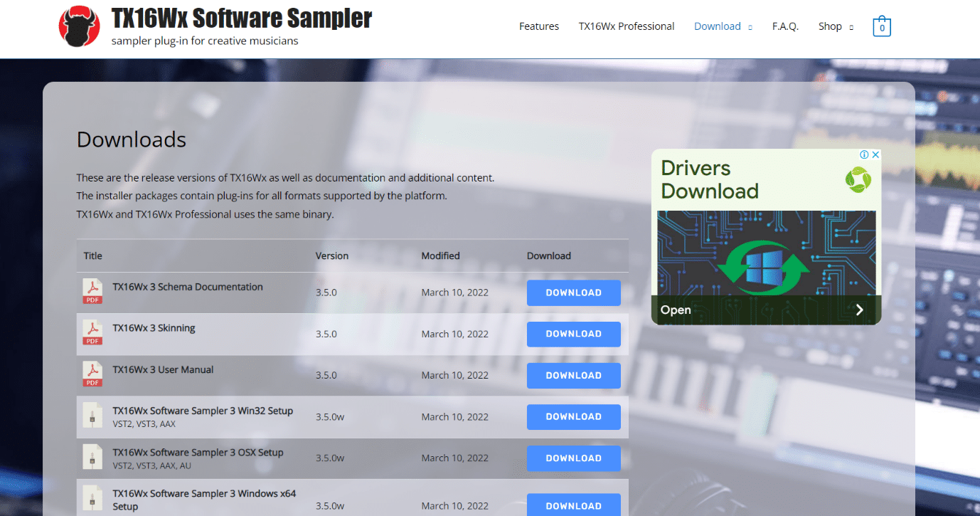Click archive icon for Win32 Setup
The image size is (980, 516).
[92, 416]
